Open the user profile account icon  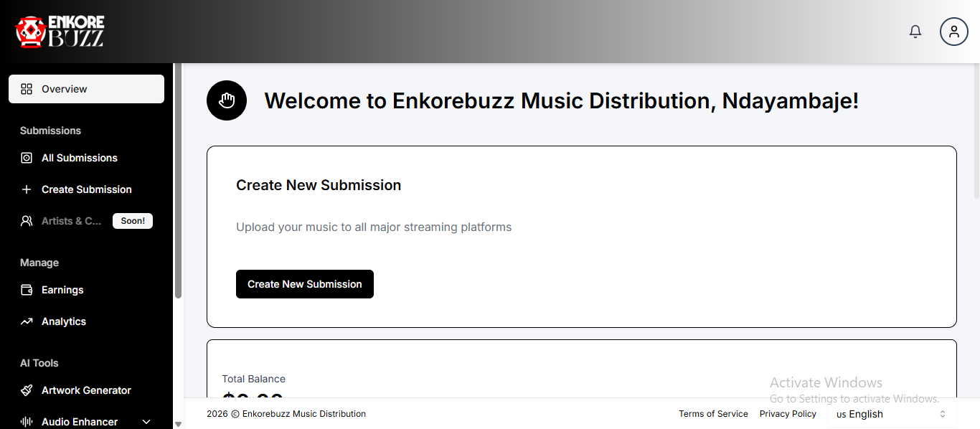953,31
